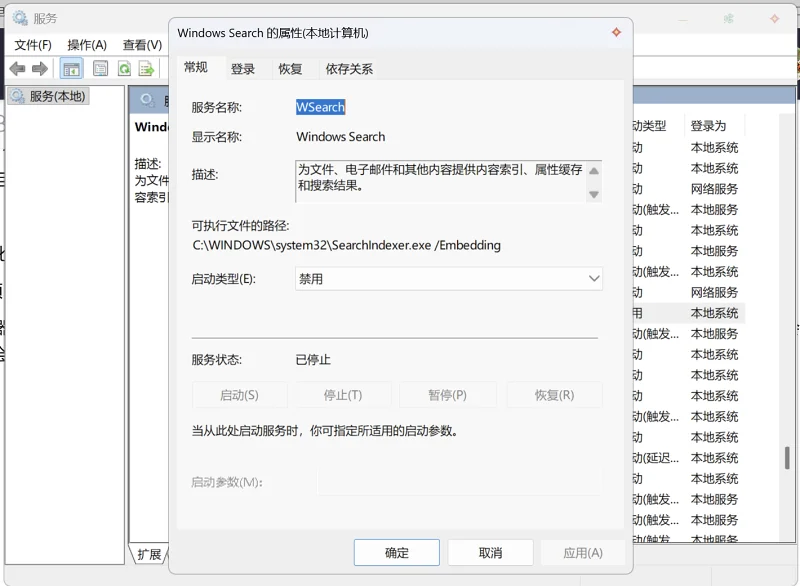Click the executable path text
The image size is (800, 586).
click(346, 245)
